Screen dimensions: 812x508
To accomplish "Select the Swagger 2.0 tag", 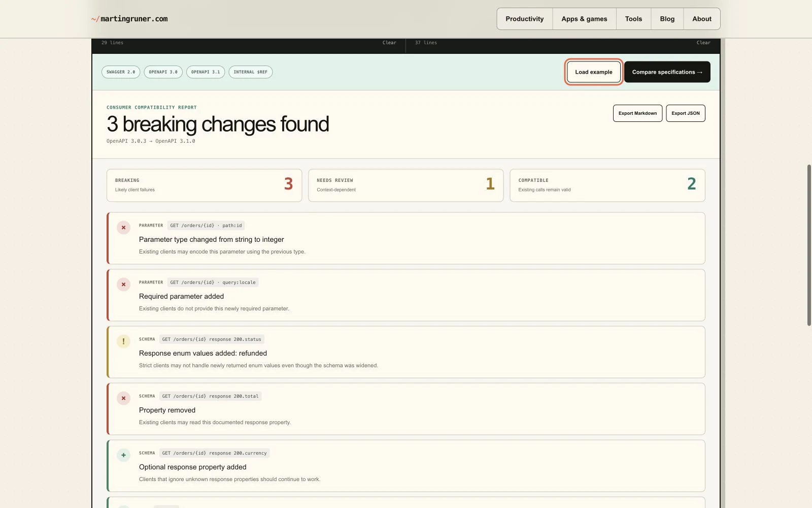I will (x=121, y=72).
